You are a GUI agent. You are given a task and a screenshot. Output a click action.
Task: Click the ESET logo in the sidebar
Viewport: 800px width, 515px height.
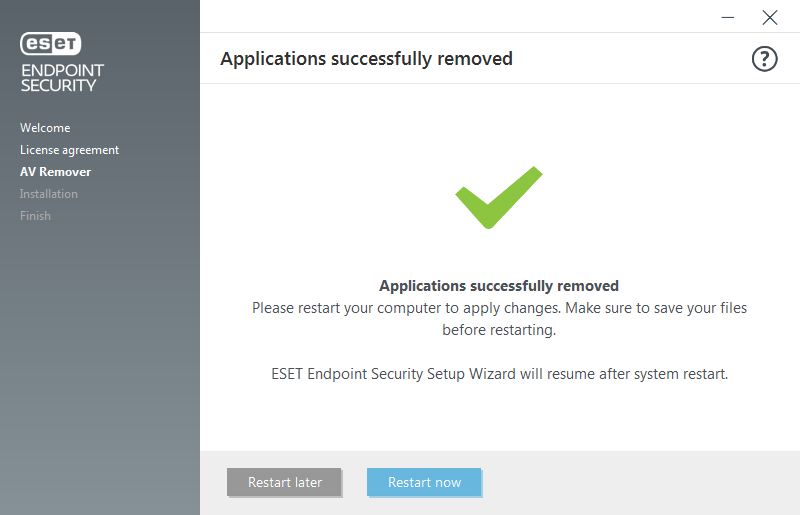point(51,43)
